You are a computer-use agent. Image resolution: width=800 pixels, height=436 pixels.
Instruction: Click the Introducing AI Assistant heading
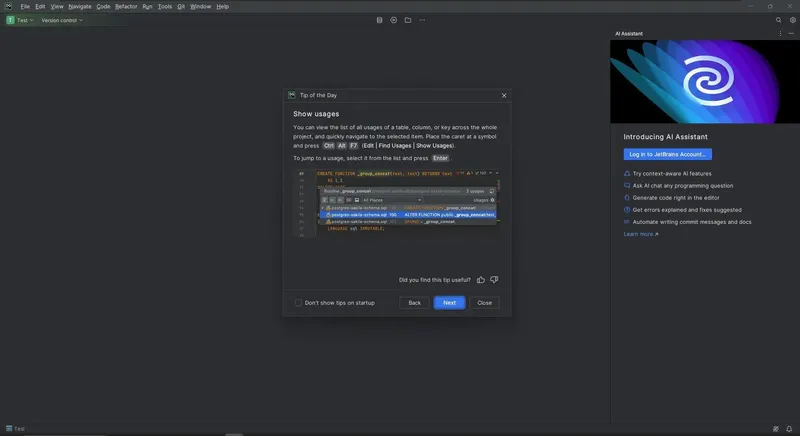665,137
